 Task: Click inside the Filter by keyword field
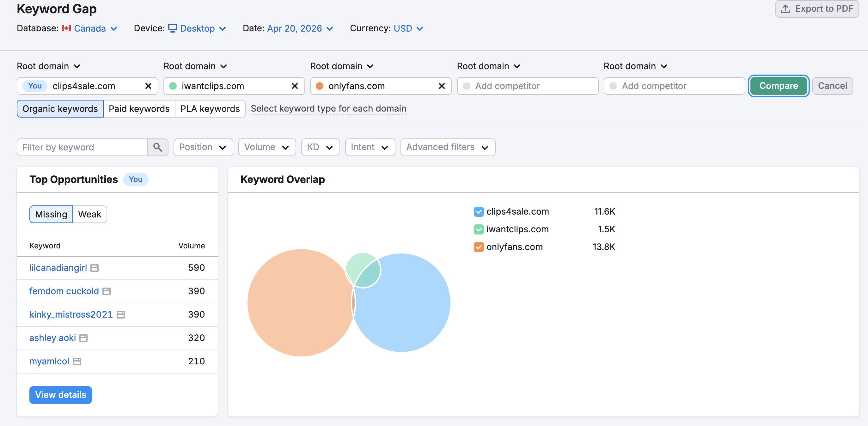click(x=81, y=147)
